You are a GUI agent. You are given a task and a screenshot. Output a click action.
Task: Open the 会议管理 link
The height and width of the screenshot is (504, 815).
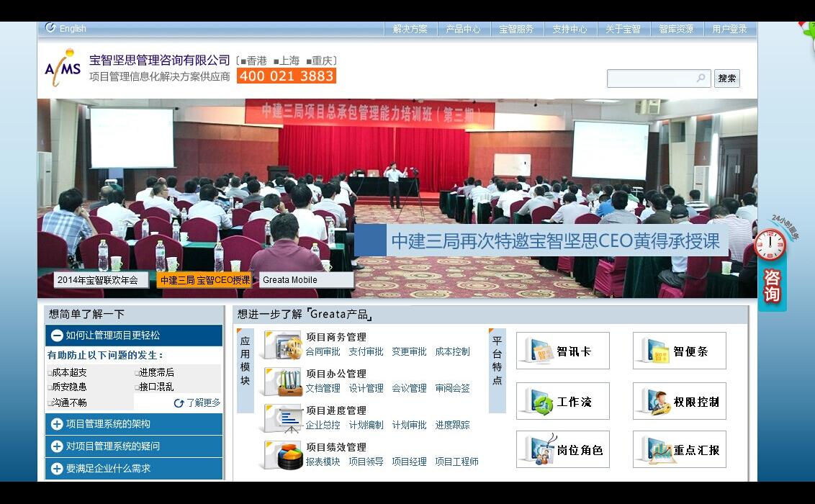pyautogui.click(x=409, y=388)
